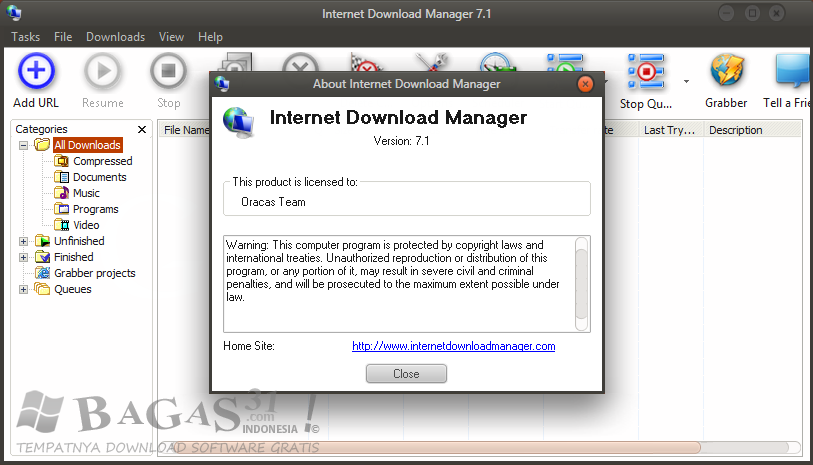Viewport: 813px width, 465px height.
Task: Click the Programs folder icon
Action: (x=62, y=209)
